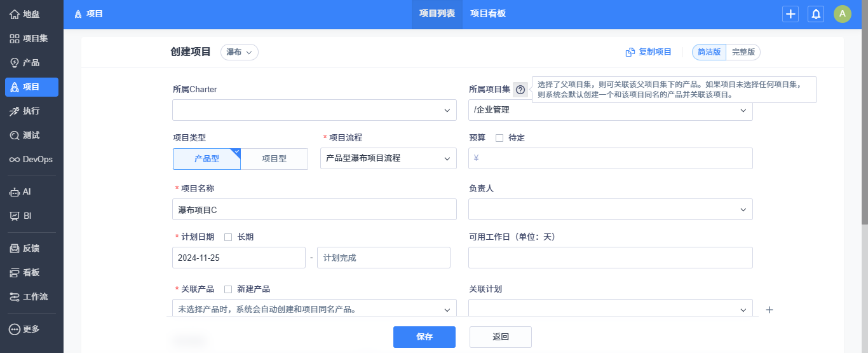Open the 测试 section in sidebar
The width and height of the screenshot is (868, 353).
pos(15,135)
